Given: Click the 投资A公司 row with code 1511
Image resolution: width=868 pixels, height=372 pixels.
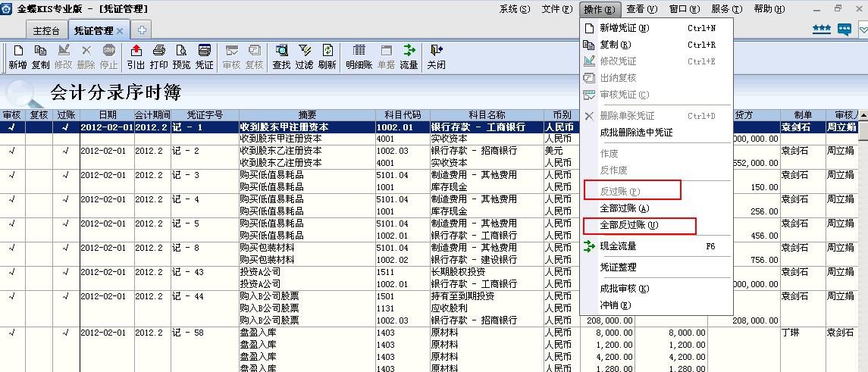Looking at the screenshot, I should [307, 272].
